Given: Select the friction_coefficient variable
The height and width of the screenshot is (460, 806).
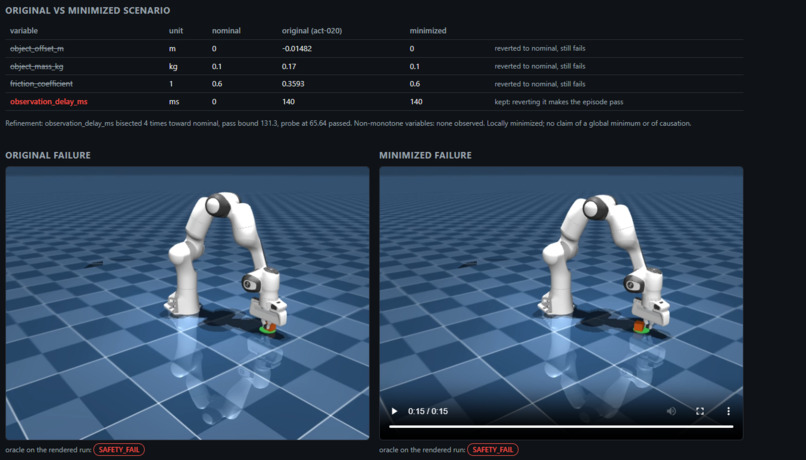Looking at the screenshot, I should (x=41, y=84).
